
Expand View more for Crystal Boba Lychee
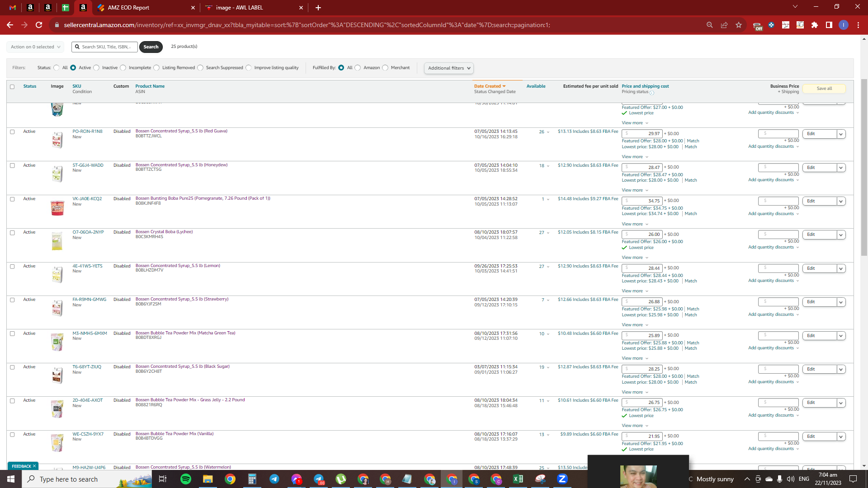click(x=635, y=258)
